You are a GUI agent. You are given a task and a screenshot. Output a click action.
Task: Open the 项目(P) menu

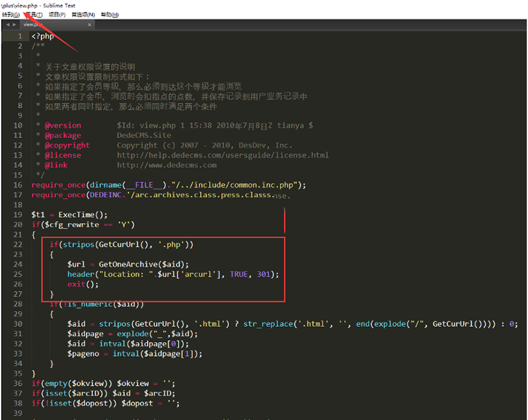(x=57, y=15)
